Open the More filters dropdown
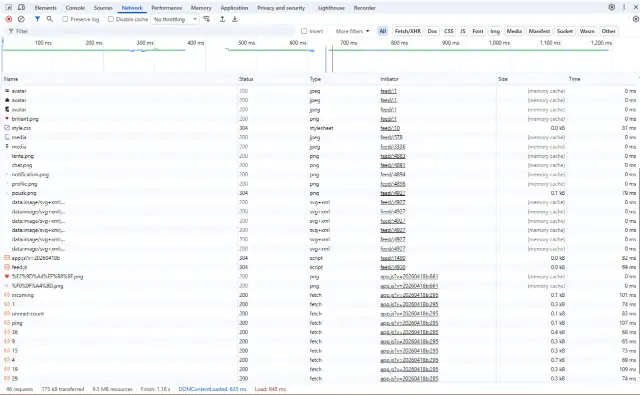This screenshot has width=640, height=395. [x=352, y=31]
